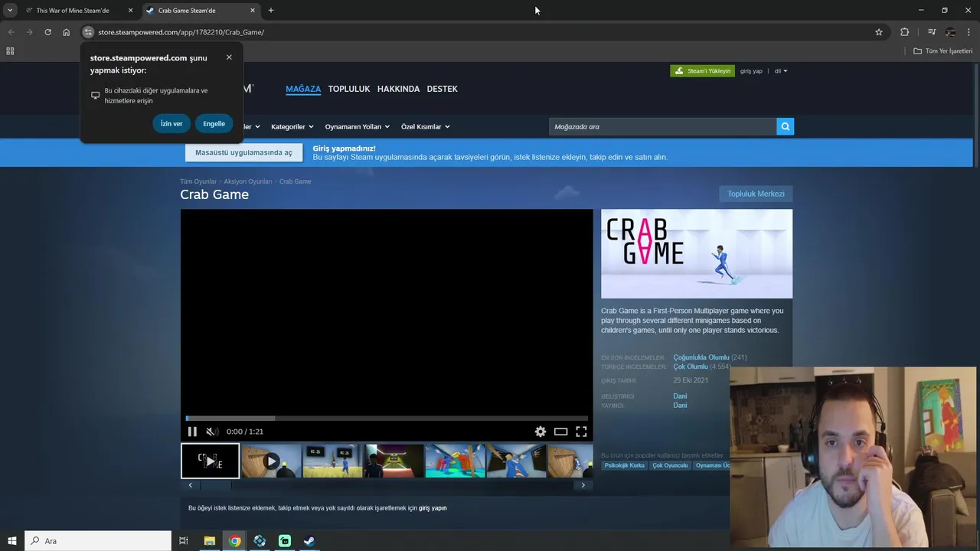Go to the HAKKINDA page

[398, 89]
